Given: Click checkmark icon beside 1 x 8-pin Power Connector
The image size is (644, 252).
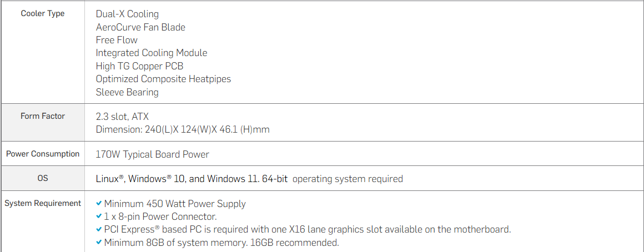Looking at the screenshot, I should click(x=99, y=216).
